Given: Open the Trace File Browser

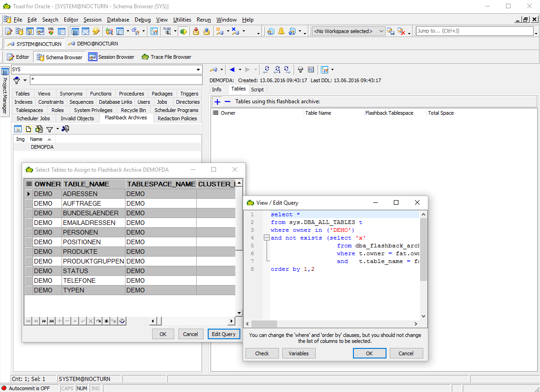Looking at the screenshot, I should click(x=166, y=57).
